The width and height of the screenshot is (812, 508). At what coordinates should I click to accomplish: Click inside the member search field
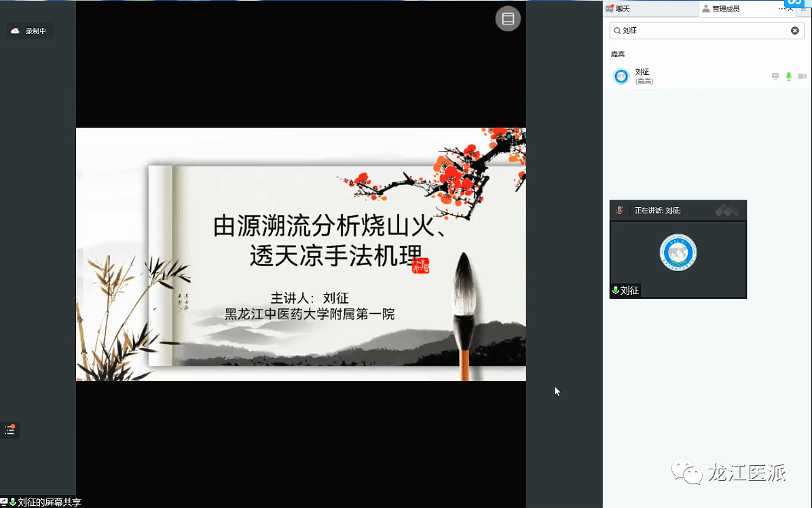point(706,31)
